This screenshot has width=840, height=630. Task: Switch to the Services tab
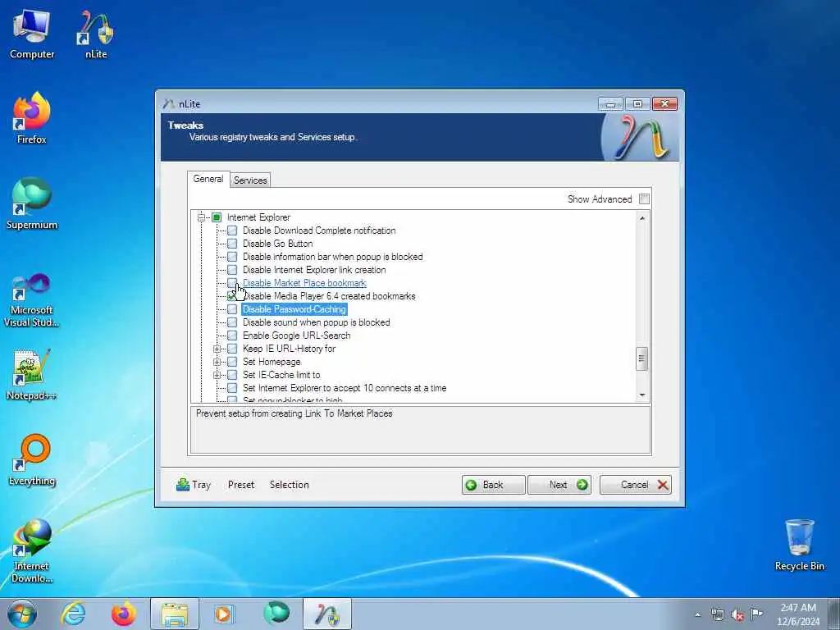pyautogui.click(x=250, y=180)
